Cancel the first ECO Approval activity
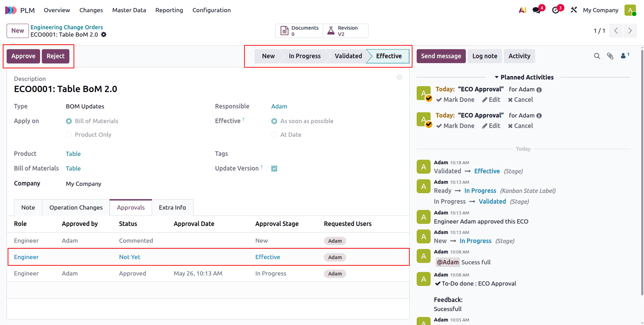The image size is (644, 325). [x=520, y=100]
